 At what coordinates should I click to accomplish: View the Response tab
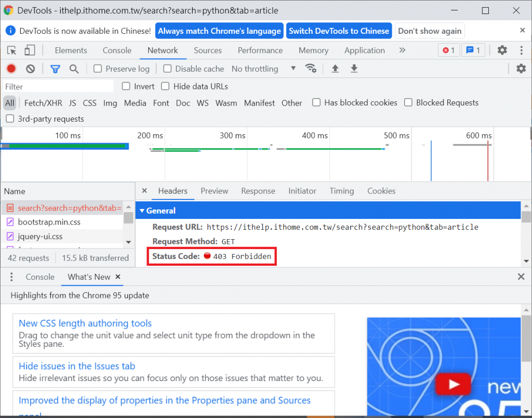(258, 191)
